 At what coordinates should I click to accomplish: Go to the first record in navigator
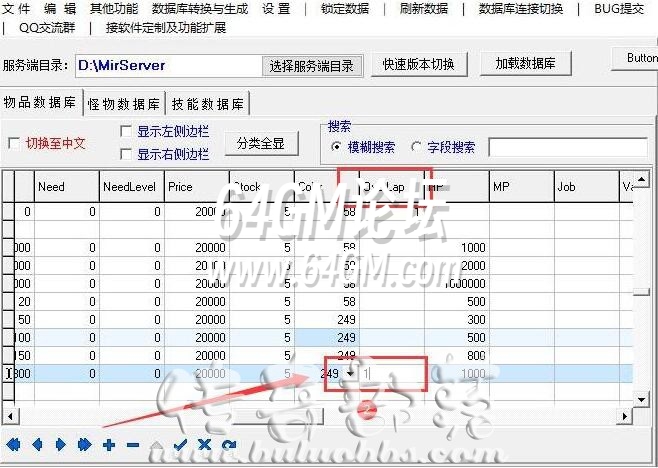coord(13,444)
